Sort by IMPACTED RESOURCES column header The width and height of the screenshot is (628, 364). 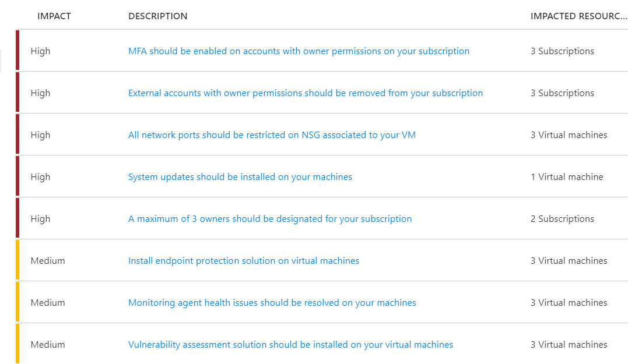578,16
